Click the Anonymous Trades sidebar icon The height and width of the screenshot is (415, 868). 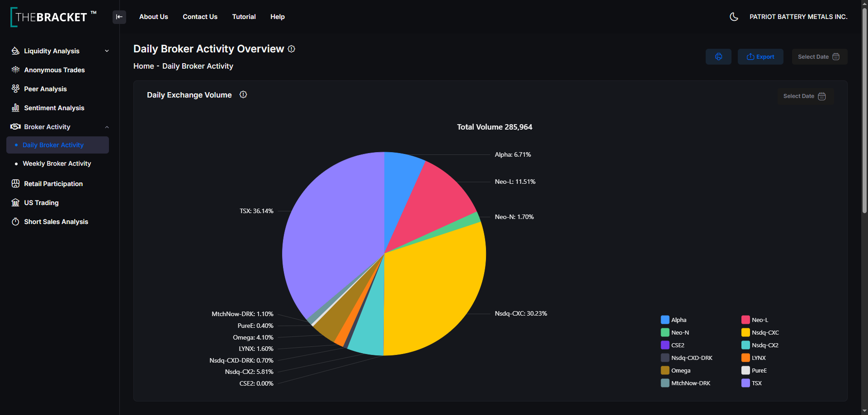click(15, 70)
